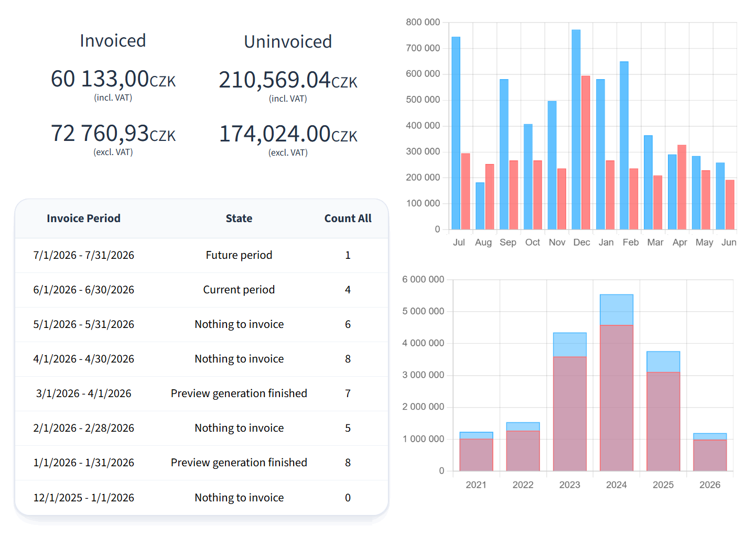Viewport: 756px width, 537px height.
Task: Click the 2021 label on the yearly axis
Action: pos(476,485)
